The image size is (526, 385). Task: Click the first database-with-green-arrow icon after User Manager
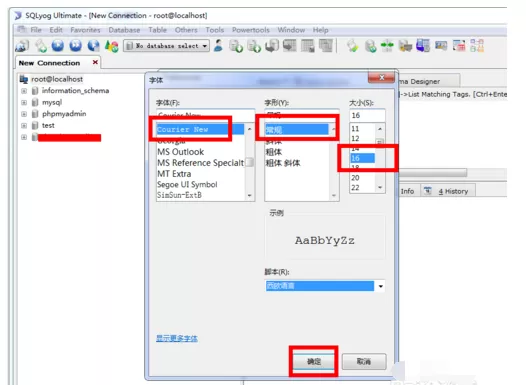[x=236, y=46]
